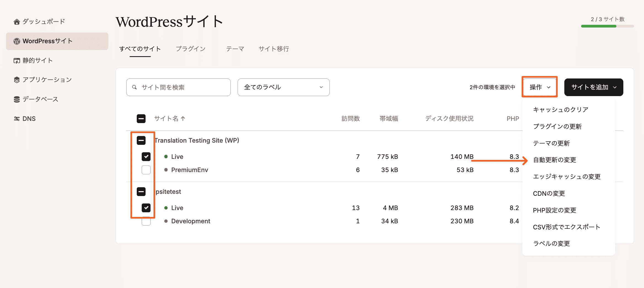Click the 2 / 3 サイト数 counter
This screenshot has width=644, height=288.
[608, 19]
